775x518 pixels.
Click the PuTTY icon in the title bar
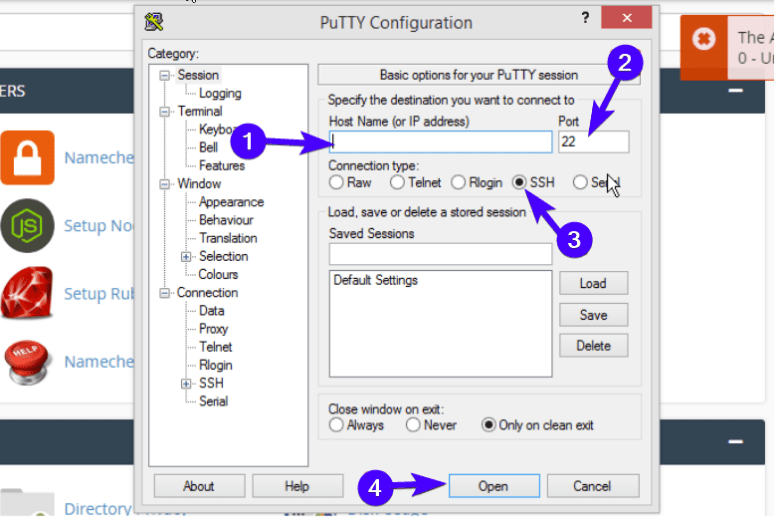click(x=154, y=22)
